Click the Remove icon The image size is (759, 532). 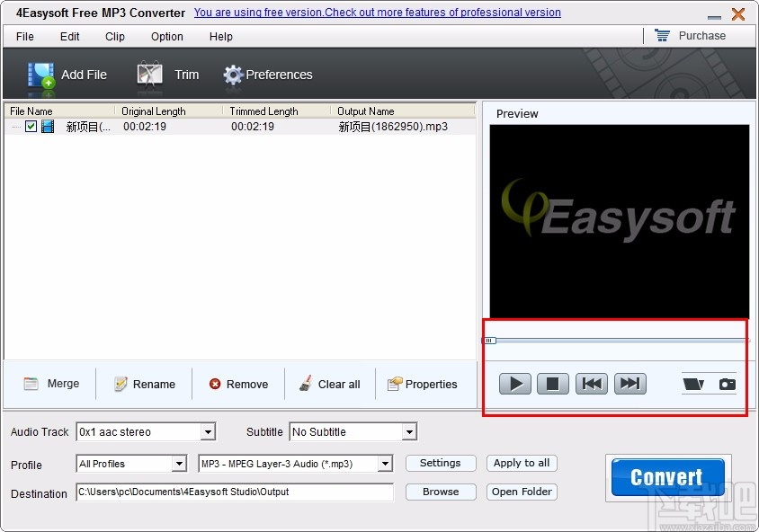(213, 384)
